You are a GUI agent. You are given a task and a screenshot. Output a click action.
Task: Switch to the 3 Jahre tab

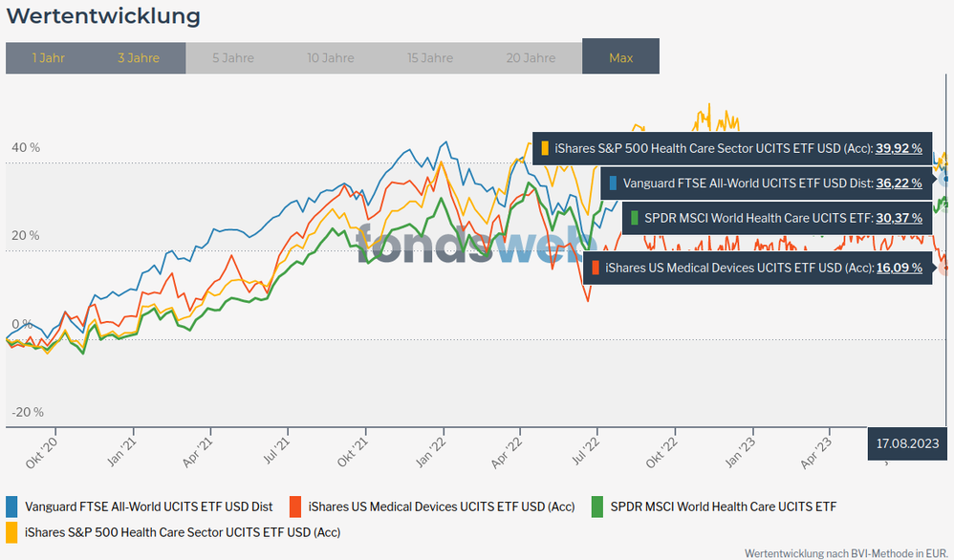[x=139, y=58]
